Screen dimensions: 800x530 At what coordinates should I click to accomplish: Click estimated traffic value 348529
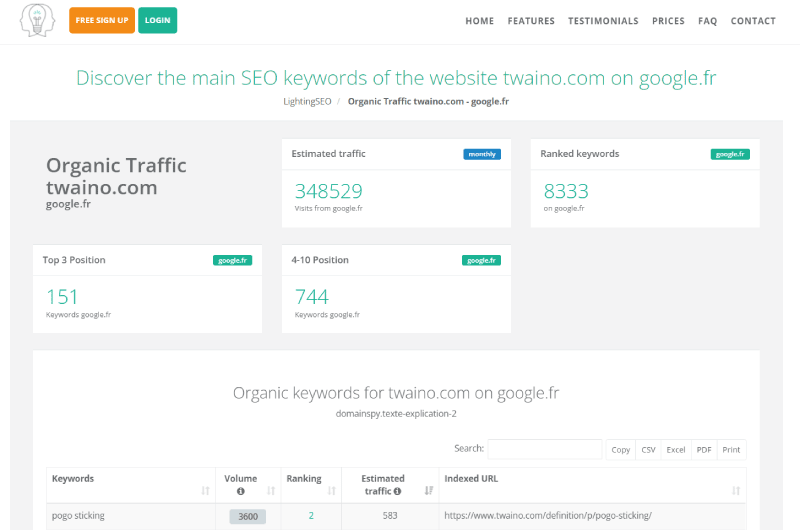tap(329, 191)
